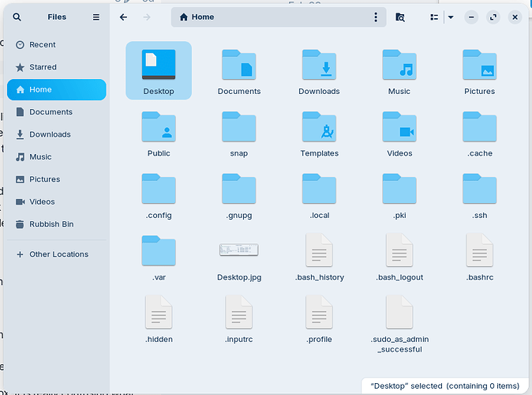Image resolution: width=532 pixels, height=395 pixels.
Task: Open Starred in sidebar
Action: (57, 67)
